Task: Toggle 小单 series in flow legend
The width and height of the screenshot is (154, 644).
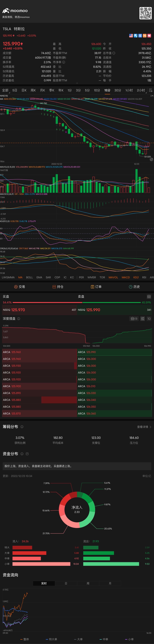Action: (x=129, y=639)
